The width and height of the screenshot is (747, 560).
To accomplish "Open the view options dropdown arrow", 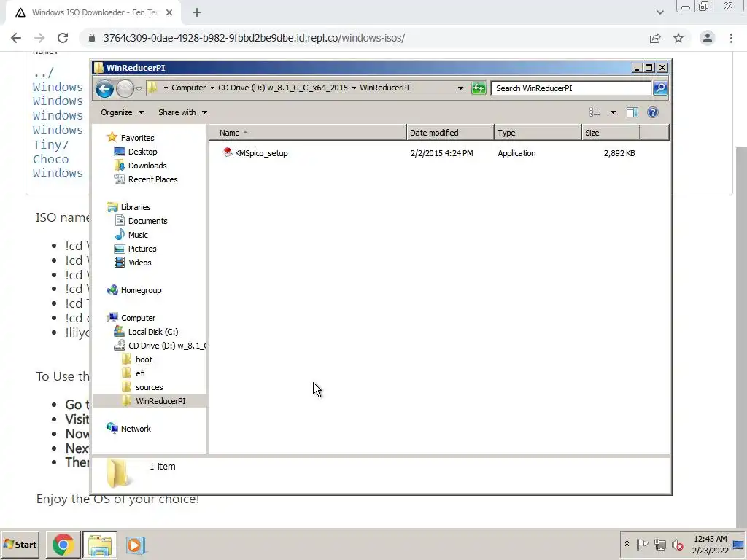I will [x=613, y=112].
